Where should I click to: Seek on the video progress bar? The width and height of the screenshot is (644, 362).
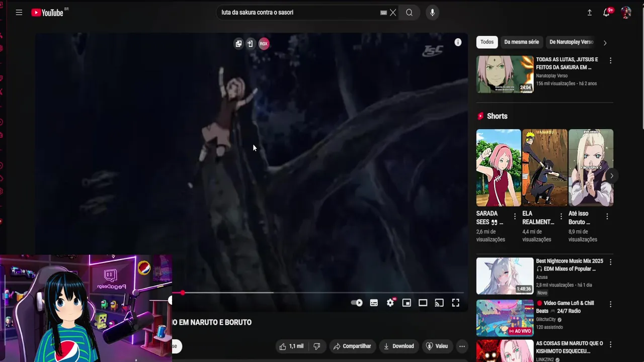[x=318, y=293]
